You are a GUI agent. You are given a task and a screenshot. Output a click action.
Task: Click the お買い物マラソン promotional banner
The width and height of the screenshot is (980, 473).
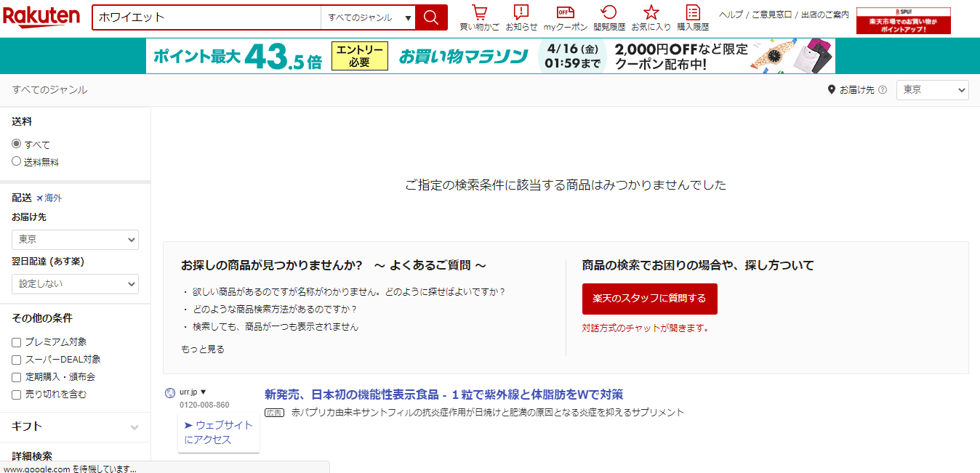coord(491,56)
